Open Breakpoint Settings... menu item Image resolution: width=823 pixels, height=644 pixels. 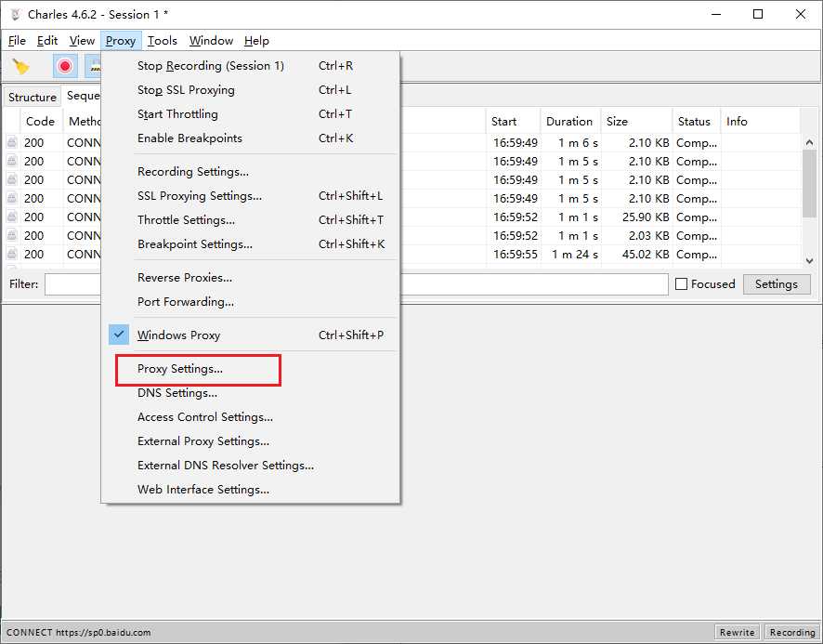(251, 244)
